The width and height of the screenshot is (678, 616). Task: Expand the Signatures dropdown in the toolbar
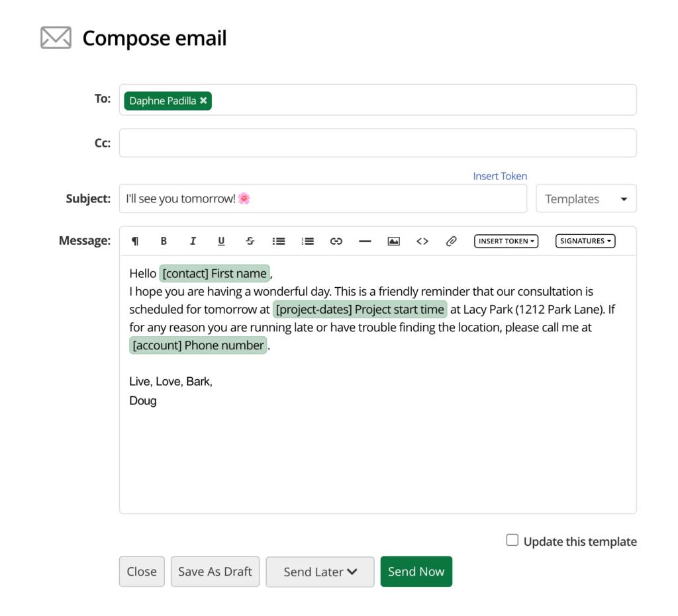point(585,242)
